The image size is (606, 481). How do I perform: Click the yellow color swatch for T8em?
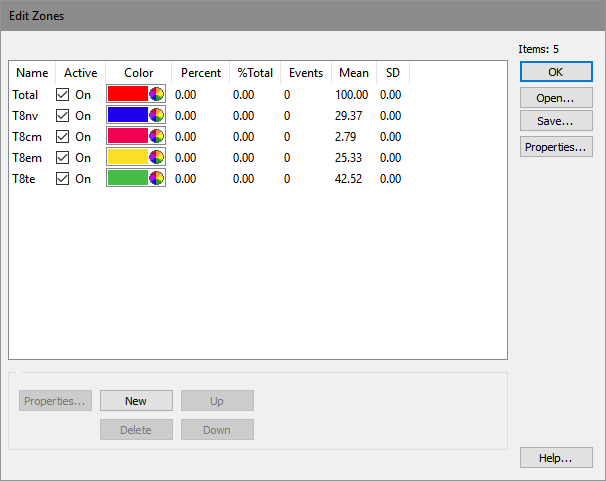coord(127,157)
